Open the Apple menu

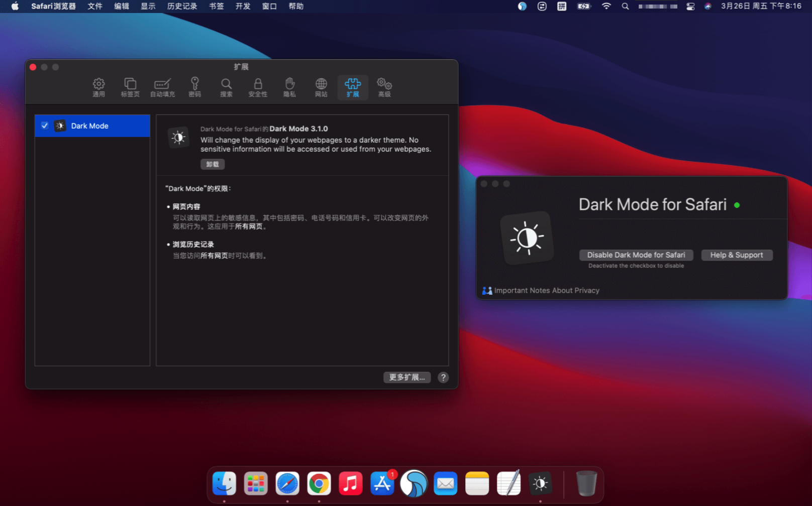pyautogui.click(x=15, y=6)
